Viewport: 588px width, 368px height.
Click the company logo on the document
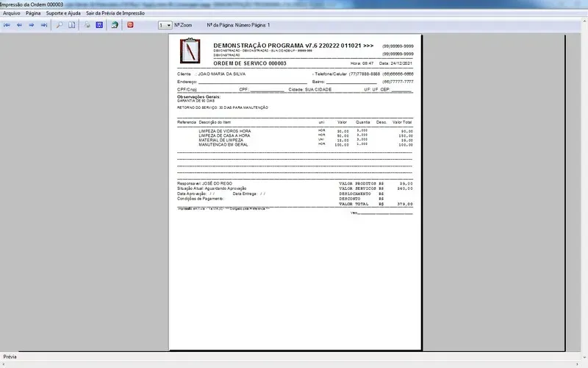(190, 52)
